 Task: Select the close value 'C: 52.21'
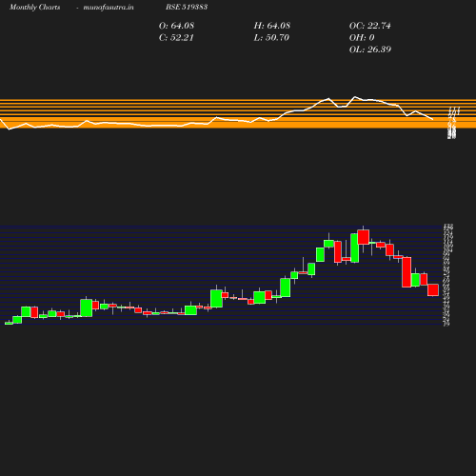tap(176, 37)
